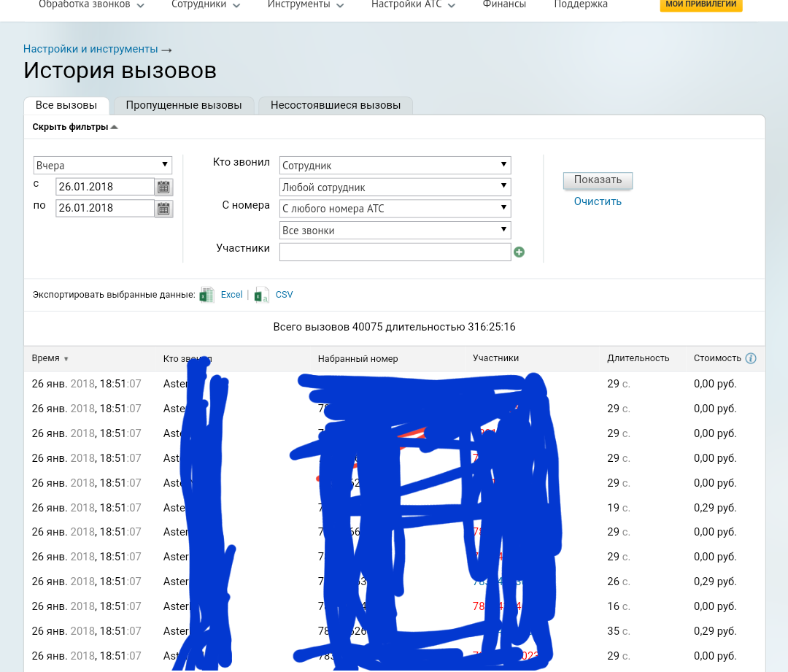This screenshot has height=672, width=788.
Task: Switch to Пропущенные вызовы tab
Action: click(x=183, y=105)
